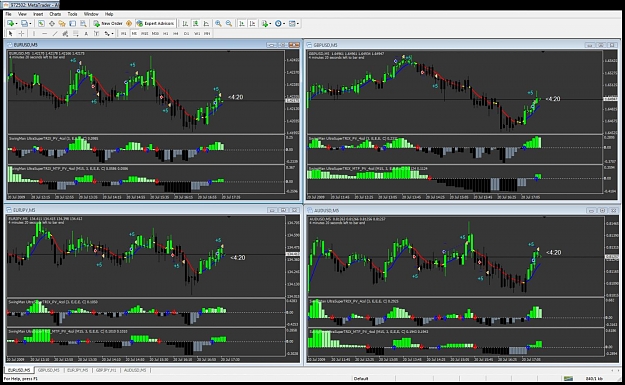Toggle the Expert Advisors button

click(155, 24)
